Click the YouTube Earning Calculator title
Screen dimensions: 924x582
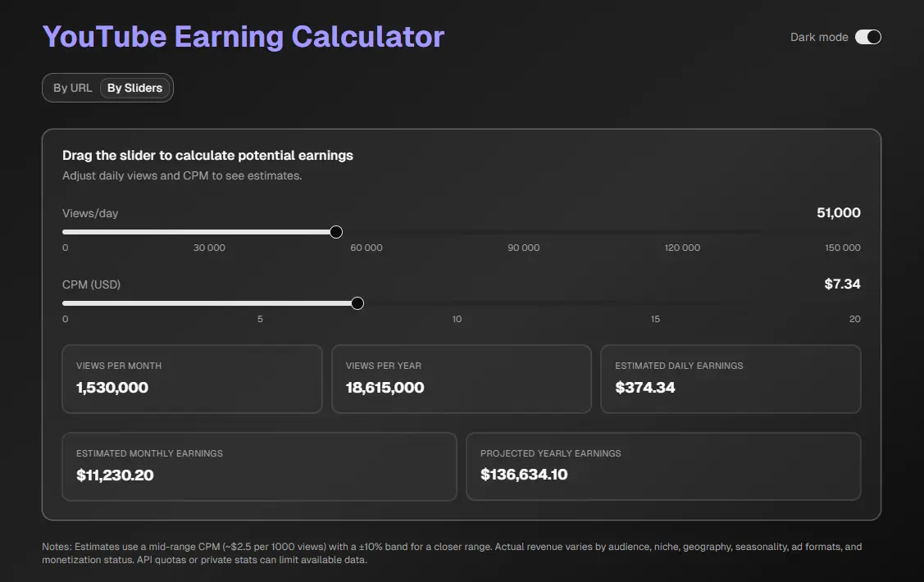coord(244,37)
